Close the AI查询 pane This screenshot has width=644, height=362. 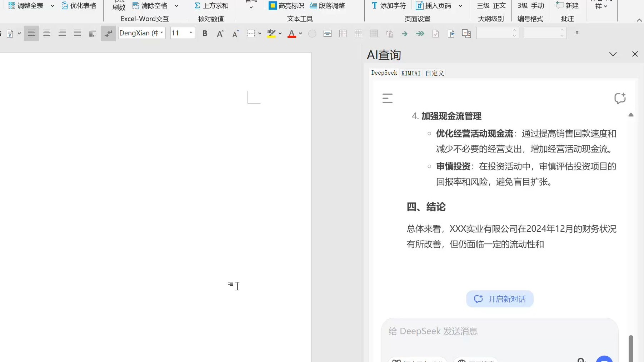pos(635,54)
